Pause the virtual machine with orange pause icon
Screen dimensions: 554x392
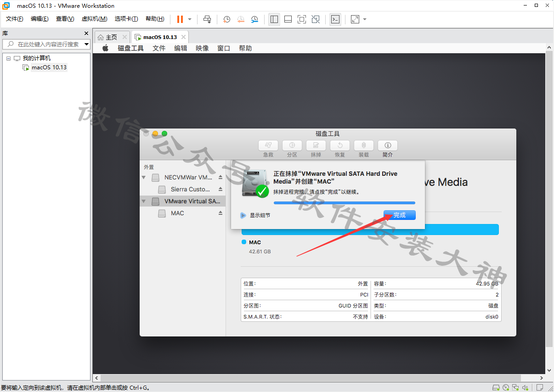click(x=180, y=19)
